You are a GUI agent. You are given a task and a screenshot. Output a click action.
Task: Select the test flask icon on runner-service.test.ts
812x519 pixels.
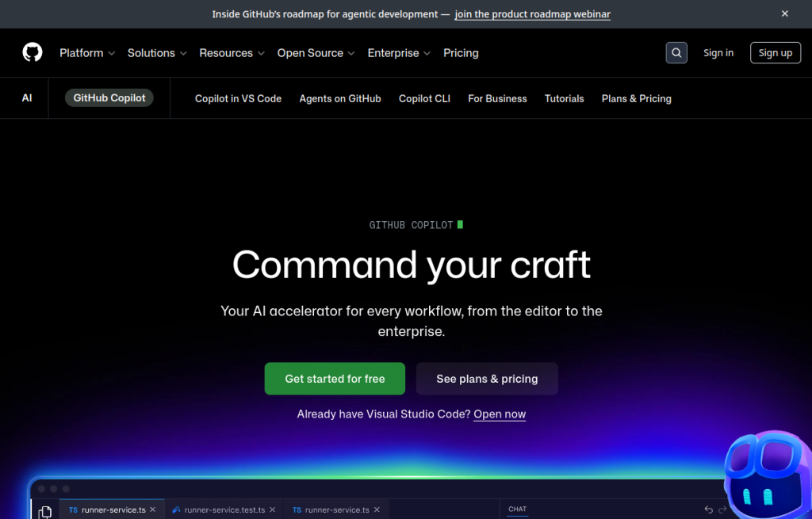[176, 509]
